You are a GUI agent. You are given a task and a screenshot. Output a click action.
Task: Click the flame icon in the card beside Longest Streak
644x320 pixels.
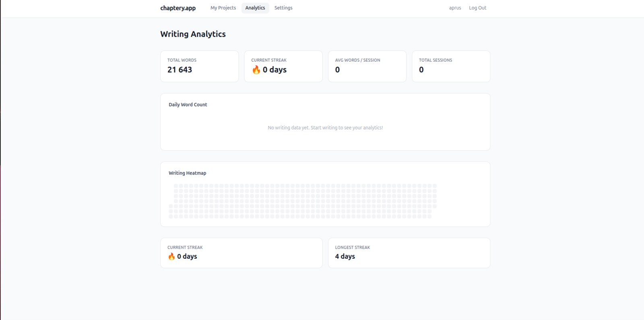(x=171, y=256)
